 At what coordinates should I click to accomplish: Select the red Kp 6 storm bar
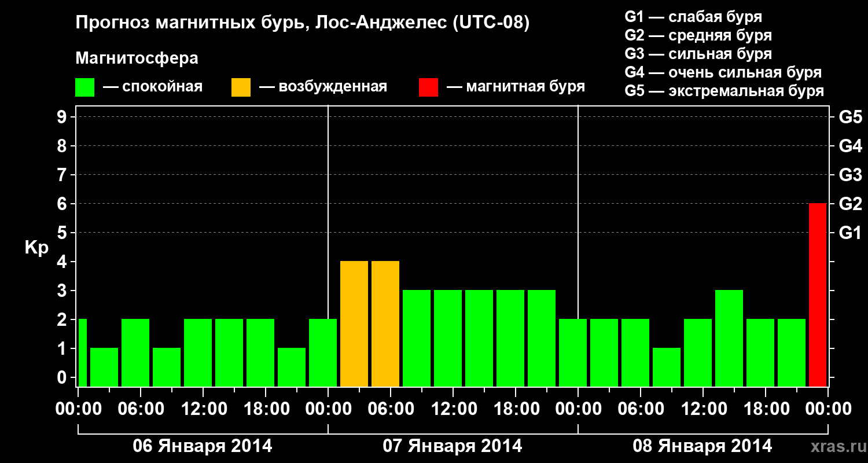(818, 295)
